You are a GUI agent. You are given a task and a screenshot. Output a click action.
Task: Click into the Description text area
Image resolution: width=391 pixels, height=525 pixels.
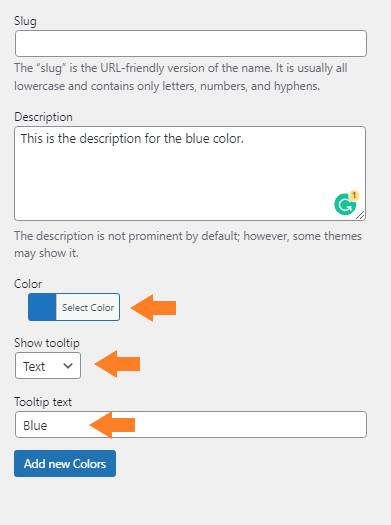pyautogui.click(x=190, y=173)
